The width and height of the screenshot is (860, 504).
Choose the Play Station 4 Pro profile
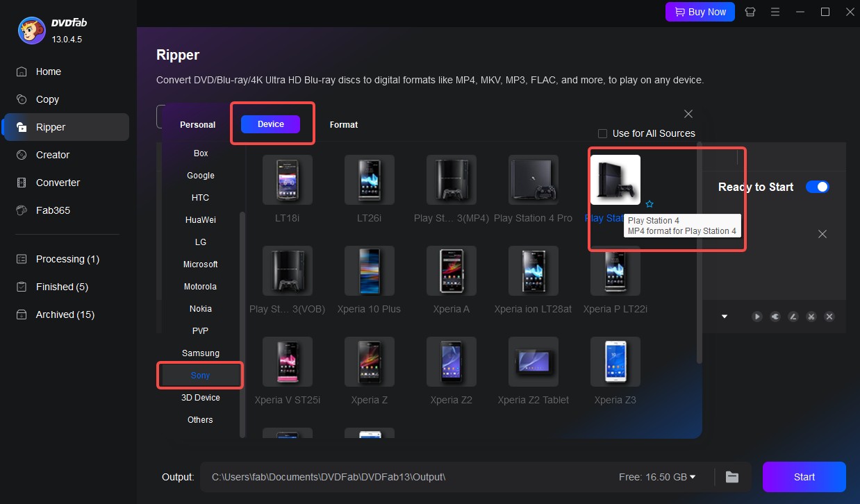click(534, 180)
